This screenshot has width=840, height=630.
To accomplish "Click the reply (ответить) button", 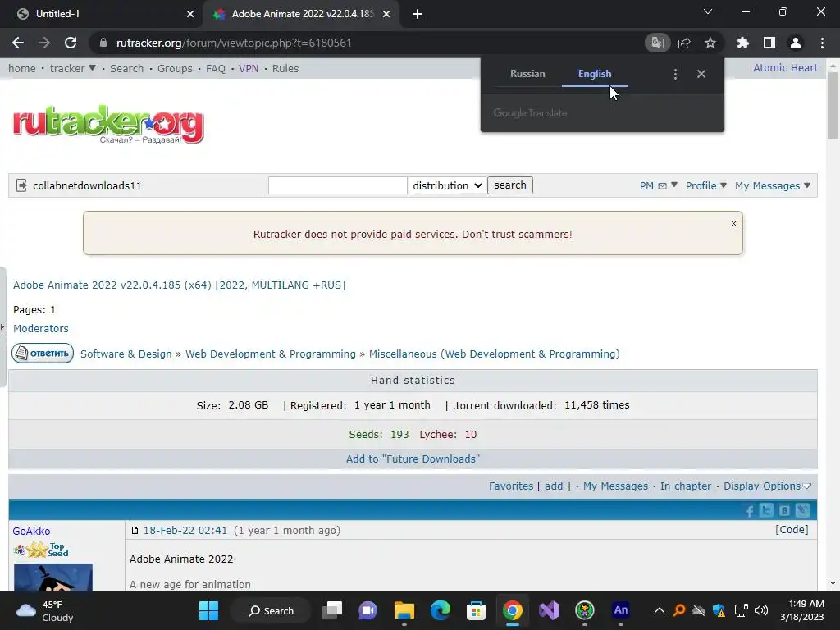I will [43, 353].
